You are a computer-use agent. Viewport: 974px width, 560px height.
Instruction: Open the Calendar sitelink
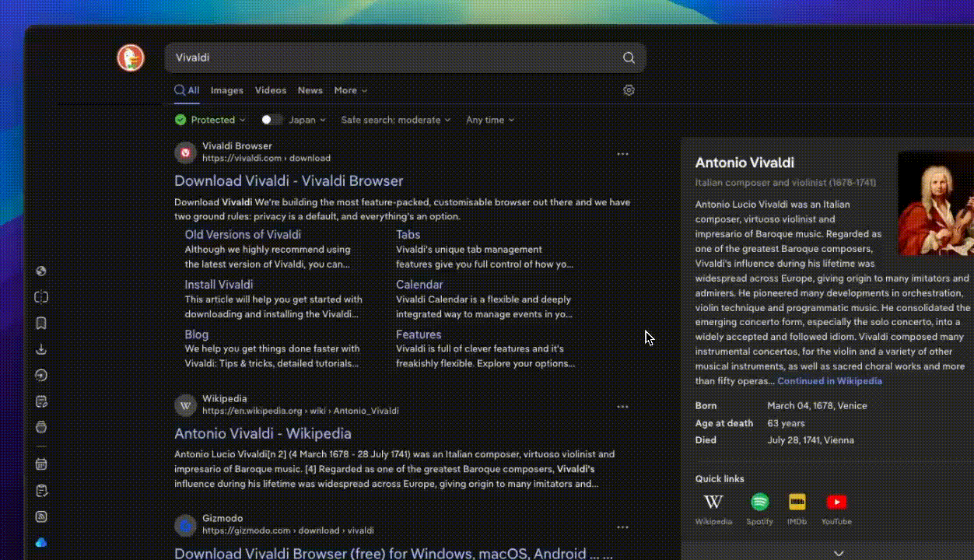point(419,285)
